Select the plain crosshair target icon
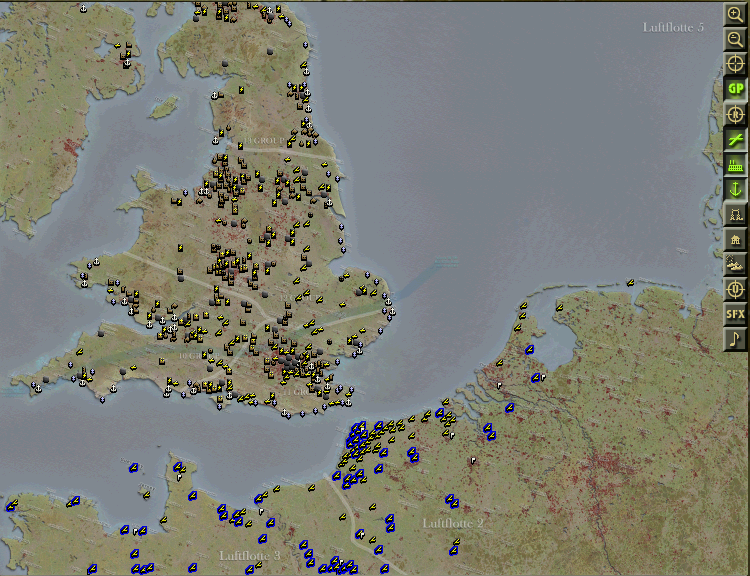This screenshot has width=750, height=576. tap(735, 64)
